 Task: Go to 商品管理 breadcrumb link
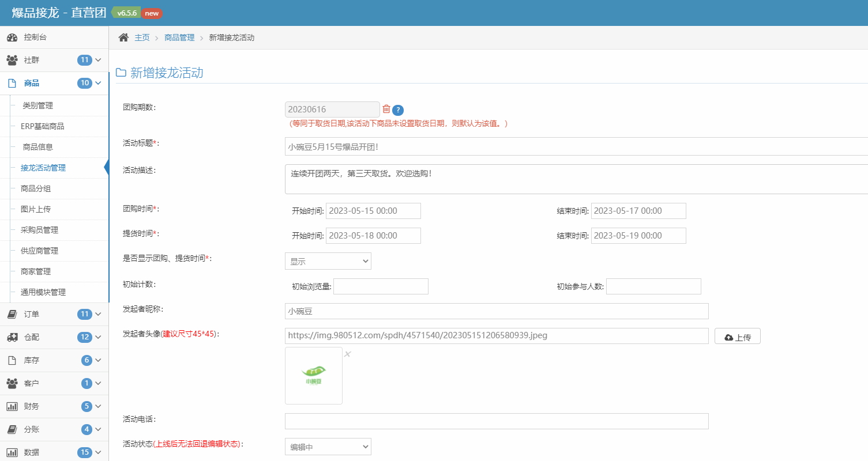tap(179, 37)
